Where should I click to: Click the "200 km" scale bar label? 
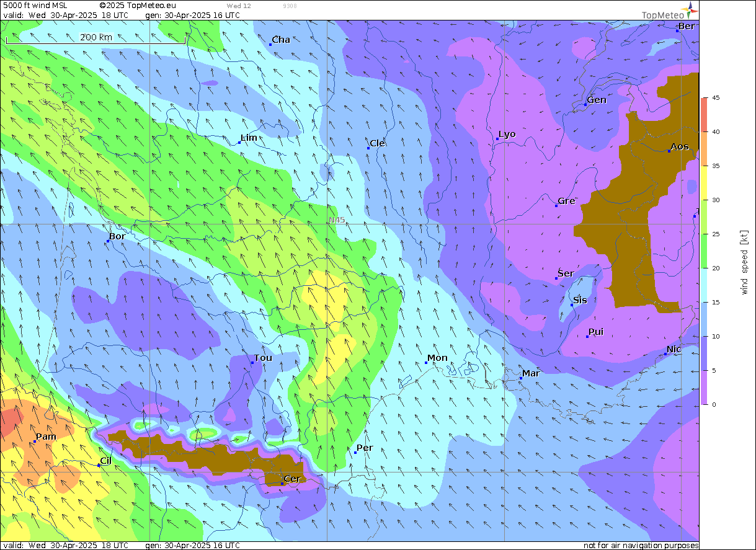pos(96,37)
